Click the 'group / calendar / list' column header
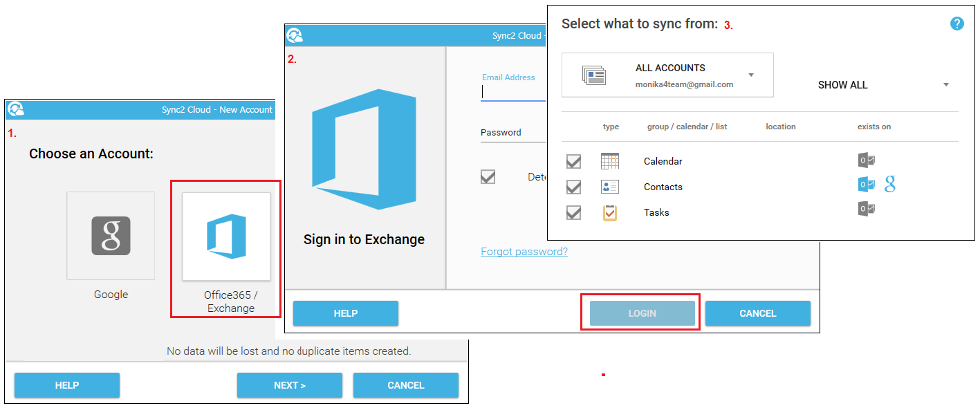The image size is (980, 408). pyautogui.click(x=687, y=127)
